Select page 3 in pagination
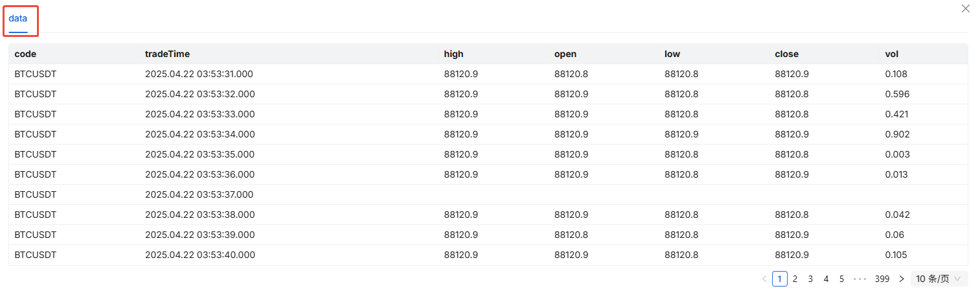This screenshot has height=306, width=980. 810,279
